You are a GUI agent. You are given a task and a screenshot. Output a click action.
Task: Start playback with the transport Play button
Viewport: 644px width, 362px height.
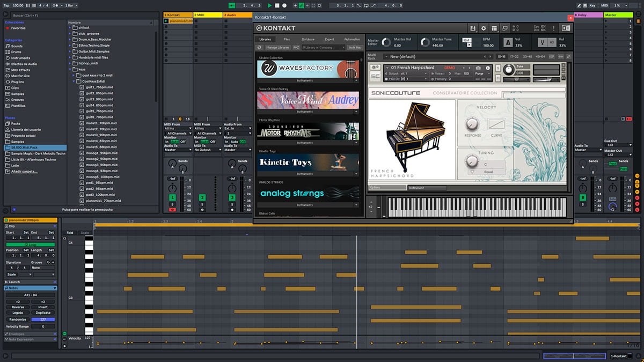270,5
